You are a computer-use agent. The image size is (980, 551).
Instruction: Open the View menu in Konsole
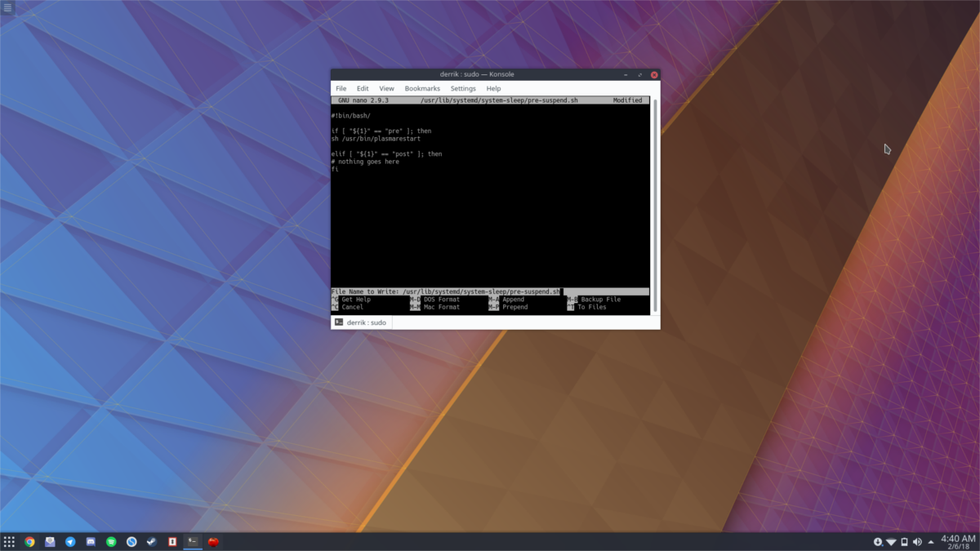point(386,88)
